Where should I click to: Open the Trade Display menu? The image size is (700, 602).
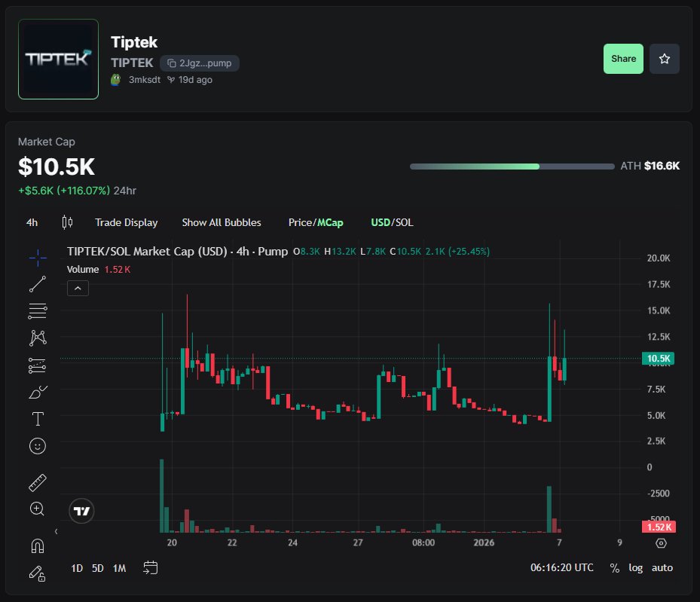(x=126, y=222)
